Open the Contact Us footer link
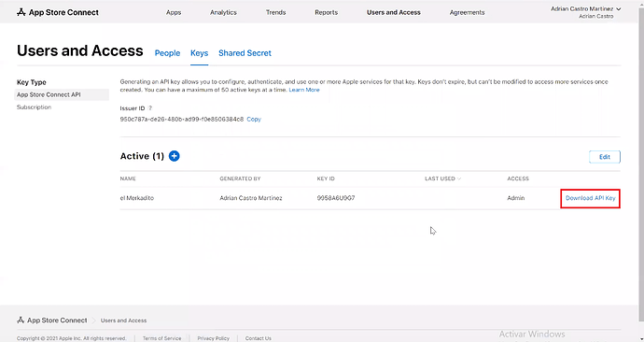The height and width of the screenshot is (342, 644). coord(258,338)
